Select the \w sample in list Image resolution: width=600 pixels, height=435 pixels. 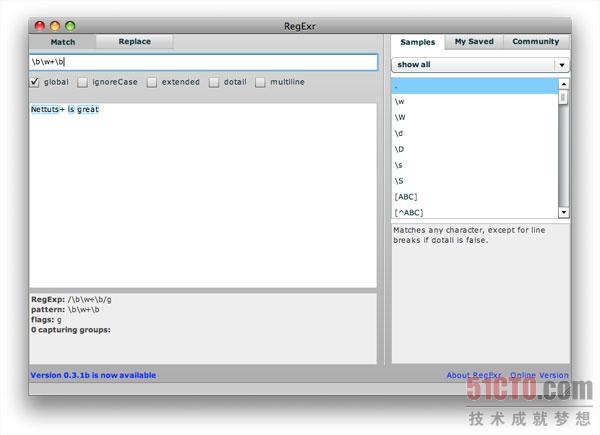(474, 101)
